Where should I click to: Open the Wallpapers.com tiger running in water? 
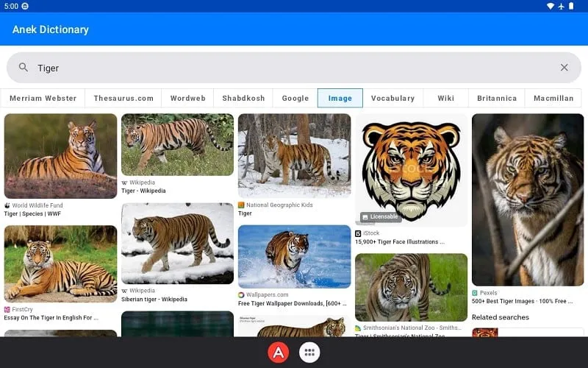pyautogui.click(x=295, y=256)
